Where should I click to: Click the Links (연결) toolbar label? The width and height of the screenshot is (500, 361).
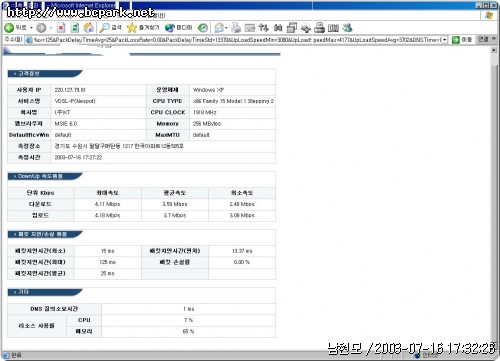tap(483, 40)
